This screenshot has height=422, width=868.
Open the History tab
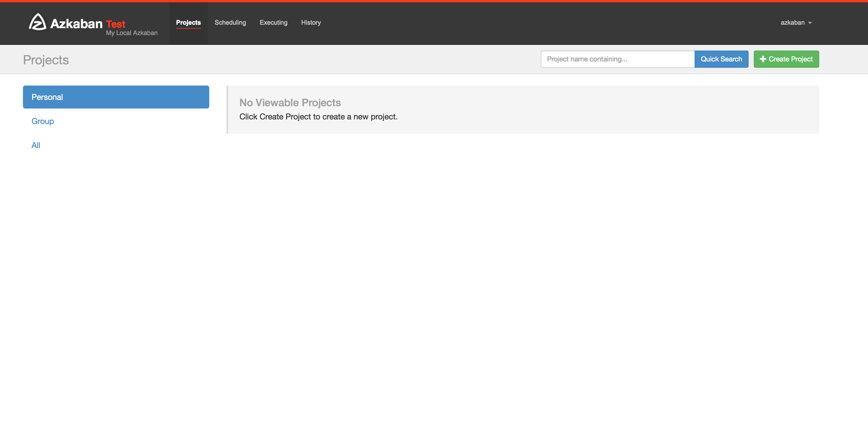[x=311, y=23]
